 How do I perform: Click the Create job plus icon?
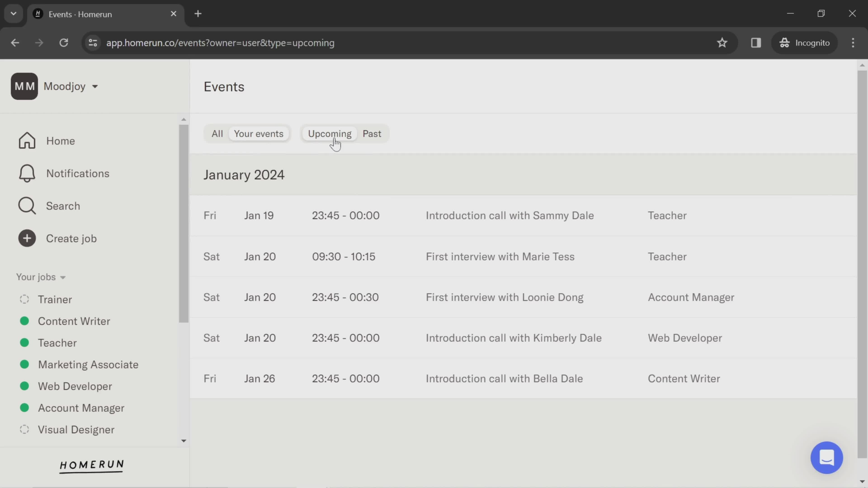pyautogui.click(x=27, y=238)
